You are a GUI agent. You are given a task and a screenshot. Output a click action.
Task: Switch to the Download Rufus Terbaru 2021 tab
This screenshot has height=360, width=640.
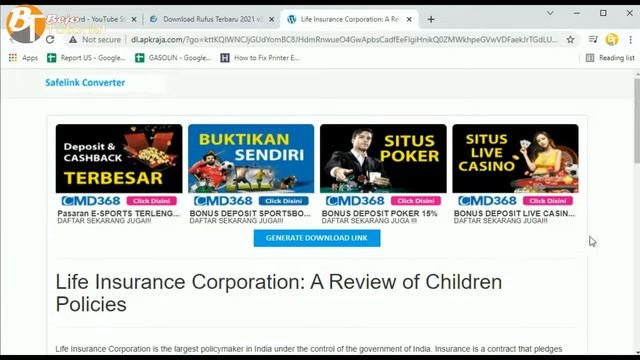point(211,19)
